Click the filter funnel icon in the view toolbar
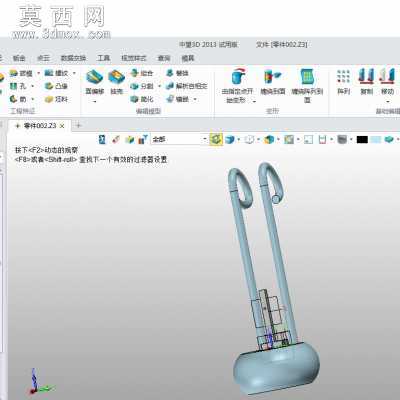400x400 pixels. (x=143, y=139)
